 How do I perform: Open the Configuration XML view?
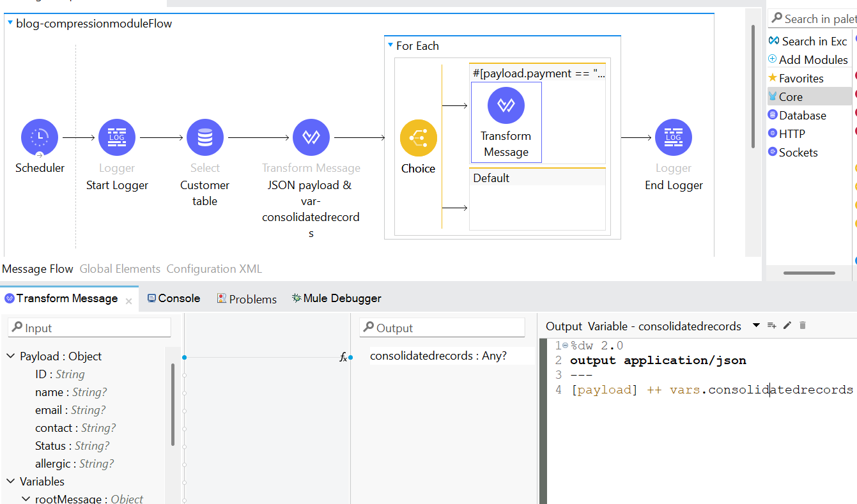point(213,268)
